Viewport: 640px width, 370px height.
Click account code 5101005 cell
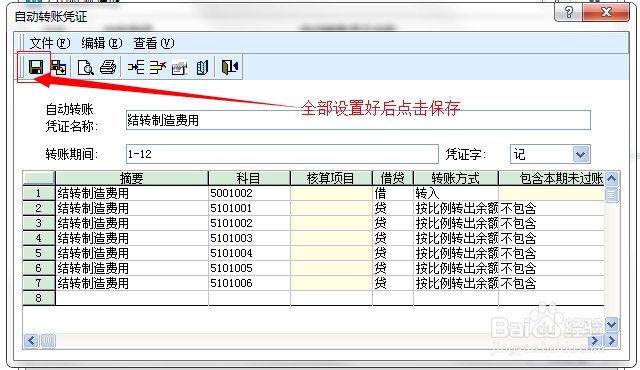coord(249,268)
